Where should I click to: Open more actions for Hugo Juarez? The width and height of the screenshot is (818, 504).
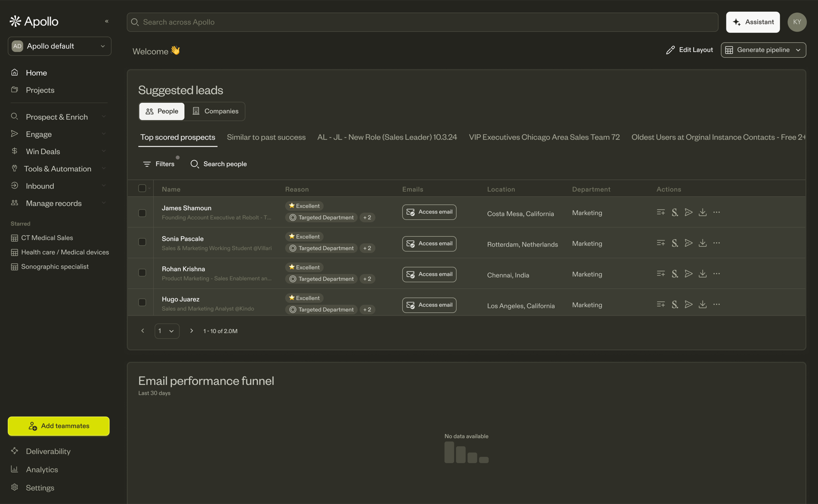tap(717, 304)
